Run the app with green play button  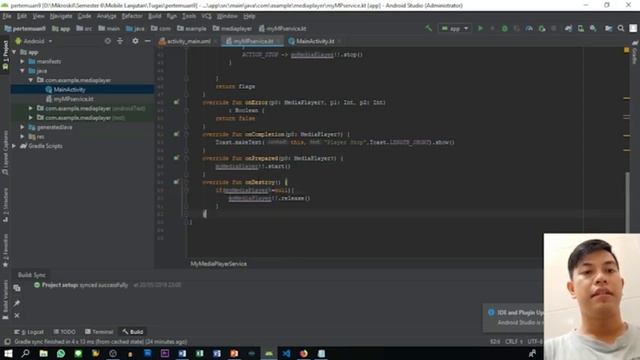480,29
